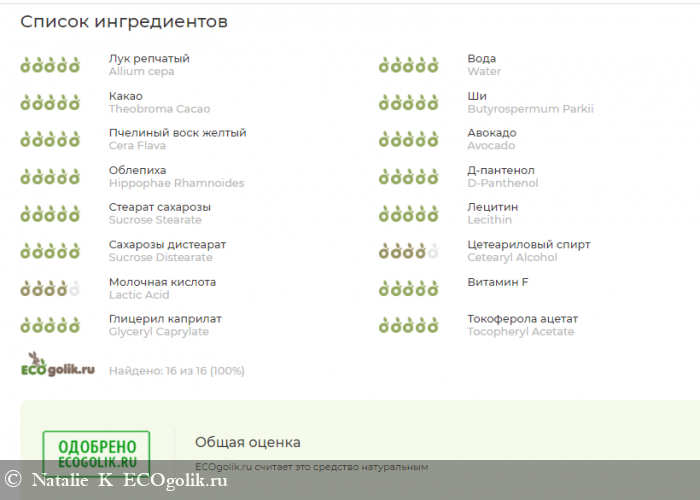Click the rating icons beside Вода
The height and width of the screenshot is (500, 700).
click(408, 65)
